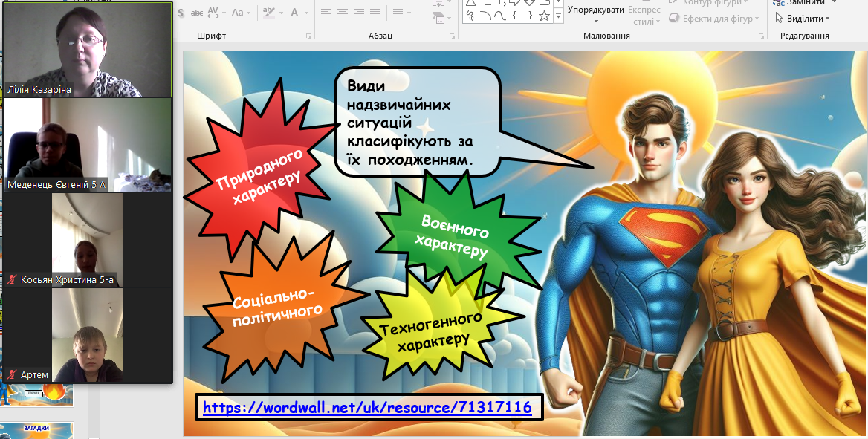Open the ЗАГАДКИ slide thumbnail
The width and height of the screenshot is (868, 439).
pos(36,431)
